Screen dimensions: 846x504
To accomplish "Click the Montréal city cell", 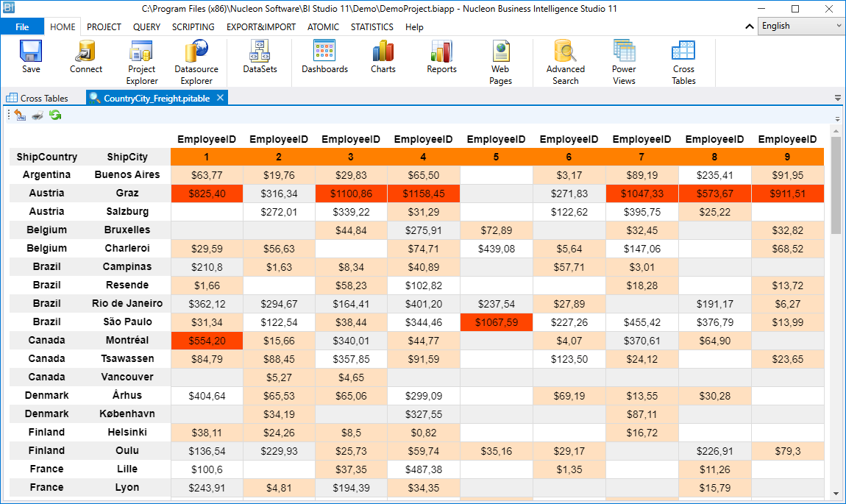I will point(127,341).
